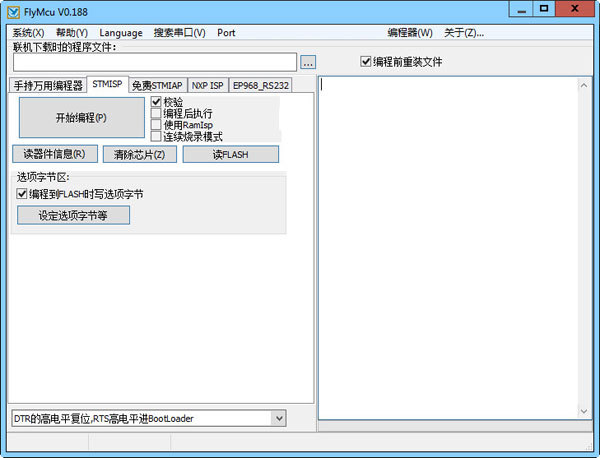Click the 开始编程(P) button
Screen dimensions: 600x458
pos(82,117)
